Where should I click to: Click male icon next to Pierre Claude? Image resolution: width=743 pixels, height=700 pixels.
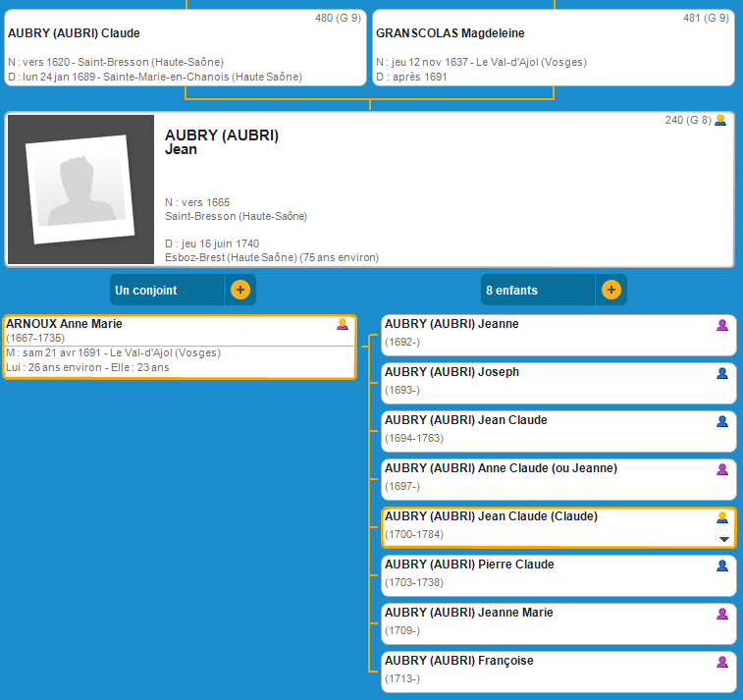722,565
